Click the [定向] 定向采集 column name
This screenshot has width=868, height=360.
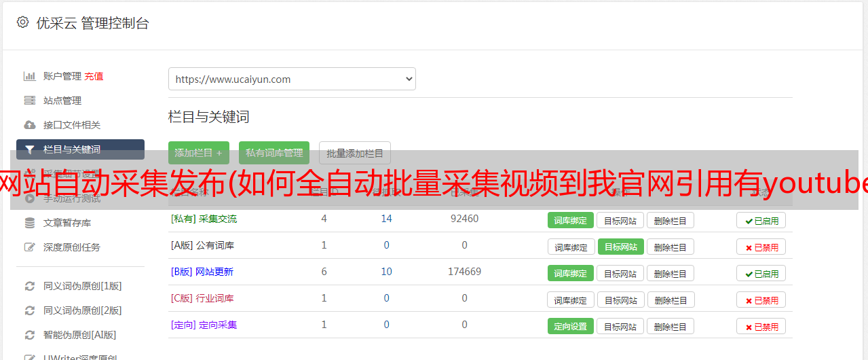tap(204, 325)
